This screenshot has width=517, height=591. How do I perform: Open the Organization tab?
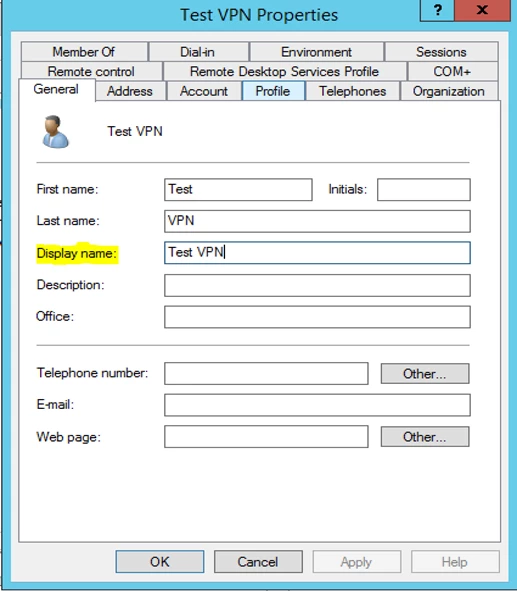[449, 91]
